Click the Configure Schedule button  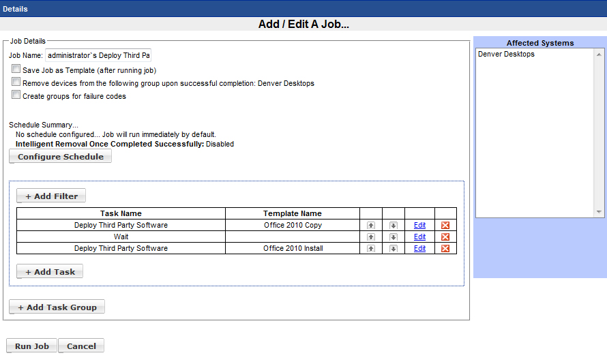click(x=60, y=157)
